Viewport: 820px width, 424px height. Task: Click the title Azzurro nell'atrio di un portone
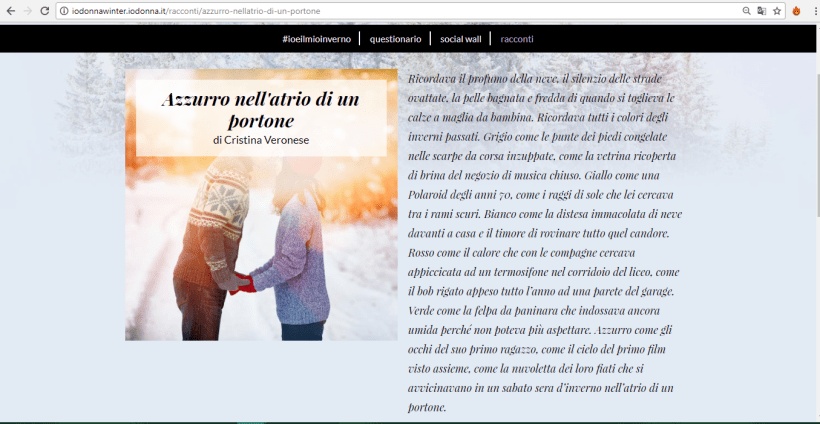coord(261,110)
